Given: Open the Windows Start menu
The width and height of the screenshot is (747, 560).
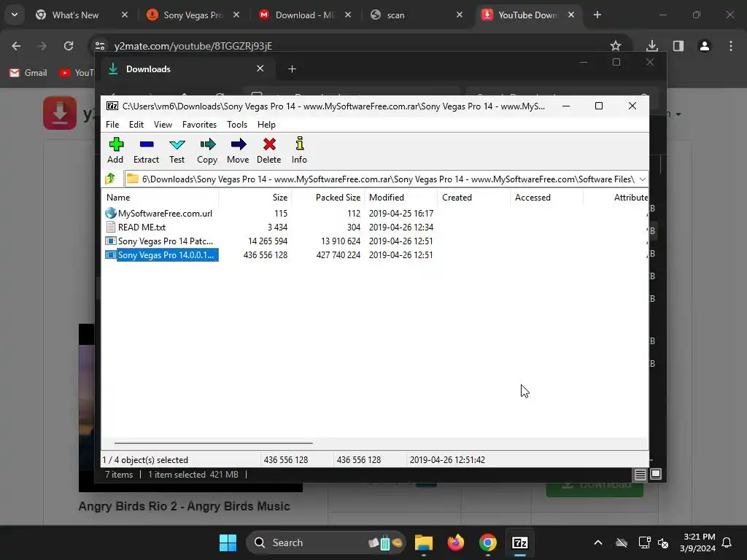Looking at the screenshot, I should click(x=228, y=542).
